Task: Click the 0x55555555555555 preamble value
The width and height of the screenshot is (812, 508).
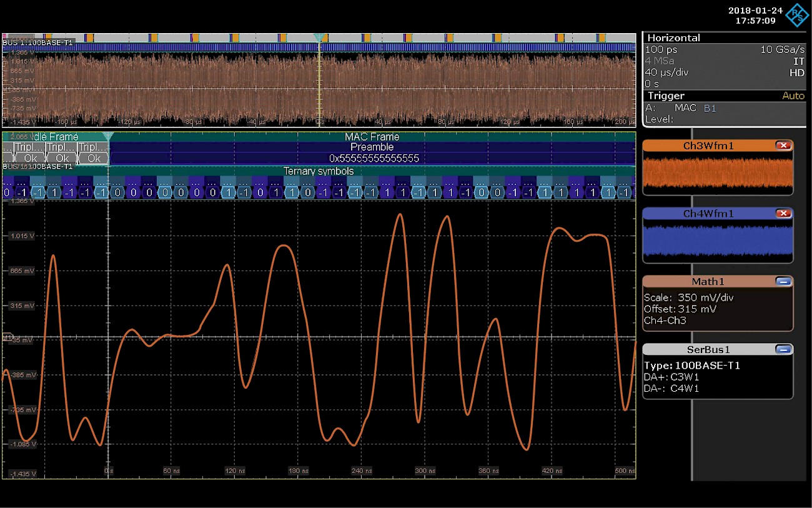Action: click(x=374, y=159)
